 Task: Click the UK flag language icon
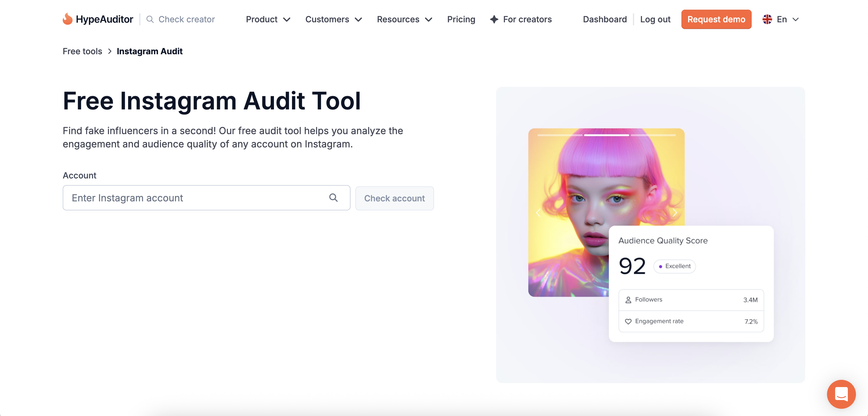pos(767,19)
